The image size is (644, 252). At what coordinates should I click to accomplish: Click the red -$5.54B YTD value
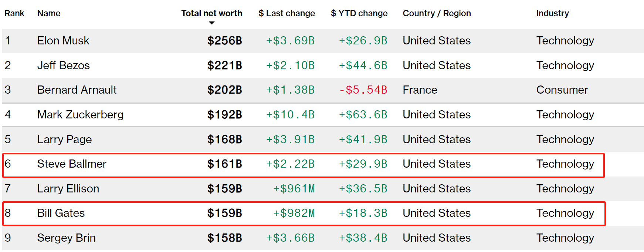(363, 90)
